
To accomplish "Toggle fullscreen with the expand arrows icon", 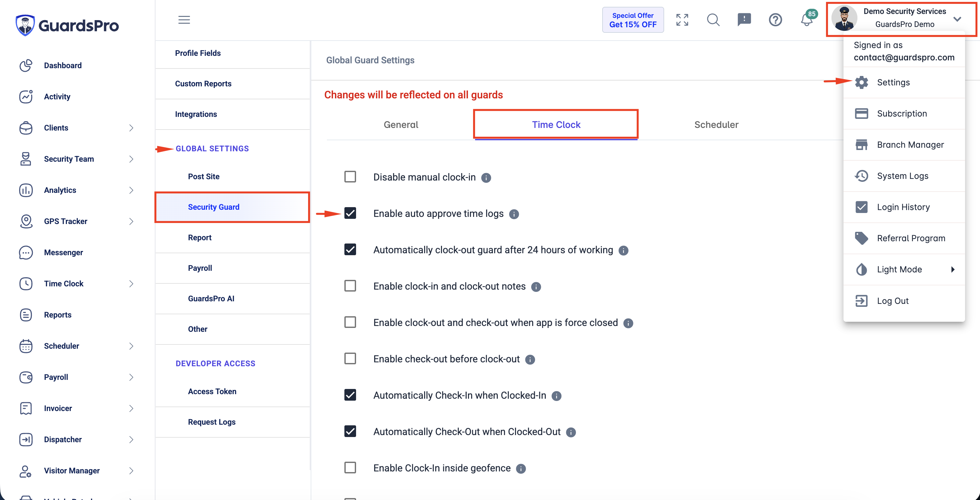I will pos(682,19).
